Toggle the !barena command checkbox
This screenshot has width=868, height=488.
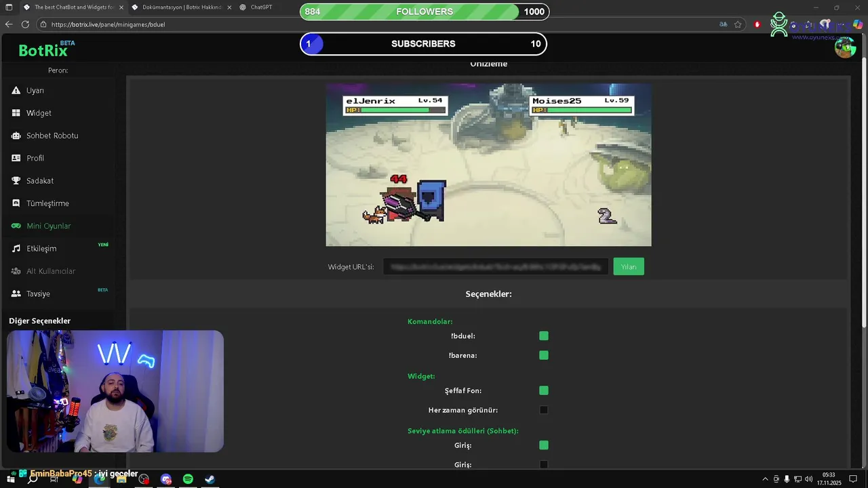point(544,355)
